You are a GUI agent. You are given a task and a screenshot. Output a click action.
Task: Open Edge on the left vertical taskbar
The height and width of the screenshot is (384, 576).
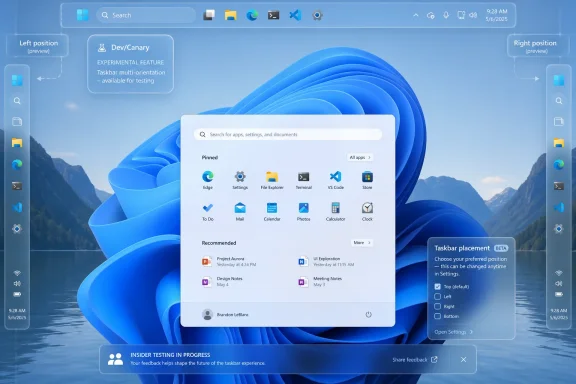pos(17,165)
